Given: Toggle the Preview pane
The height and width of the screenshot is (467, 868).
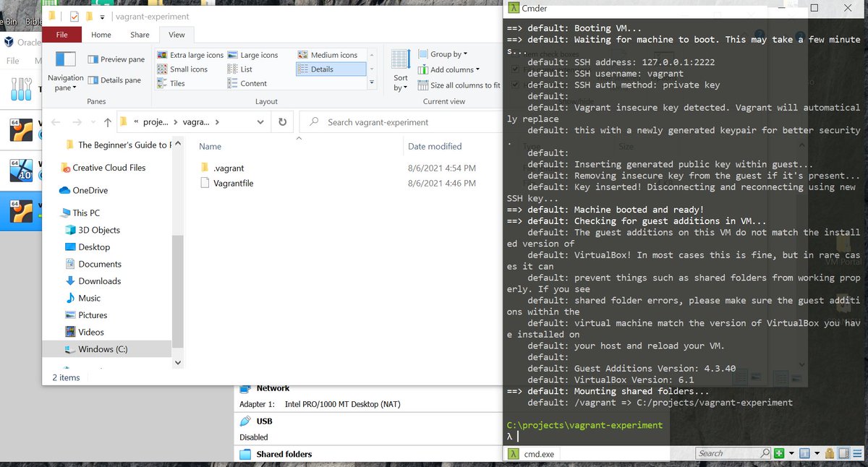Looking at the screenshot, I should point(116,59).
